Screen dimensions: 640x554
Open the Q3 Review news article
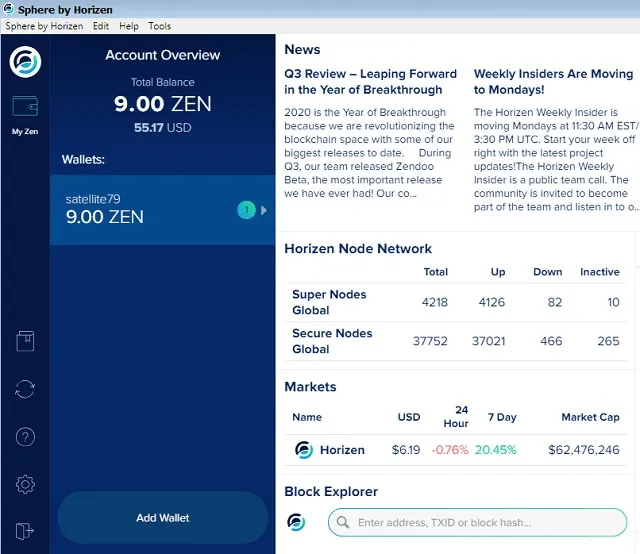370,81
